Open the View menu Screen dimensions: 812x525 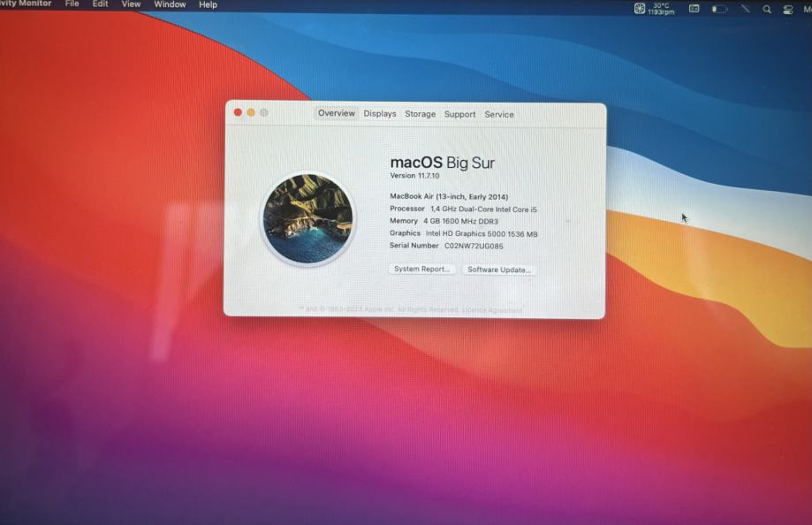(x=131, y=4)
